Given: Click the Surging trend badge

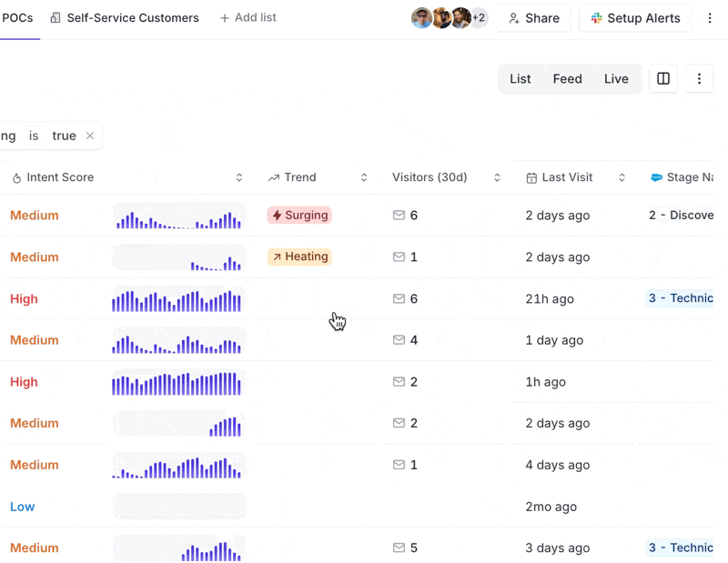Looking at the screenshot, I should coord(299,215).
